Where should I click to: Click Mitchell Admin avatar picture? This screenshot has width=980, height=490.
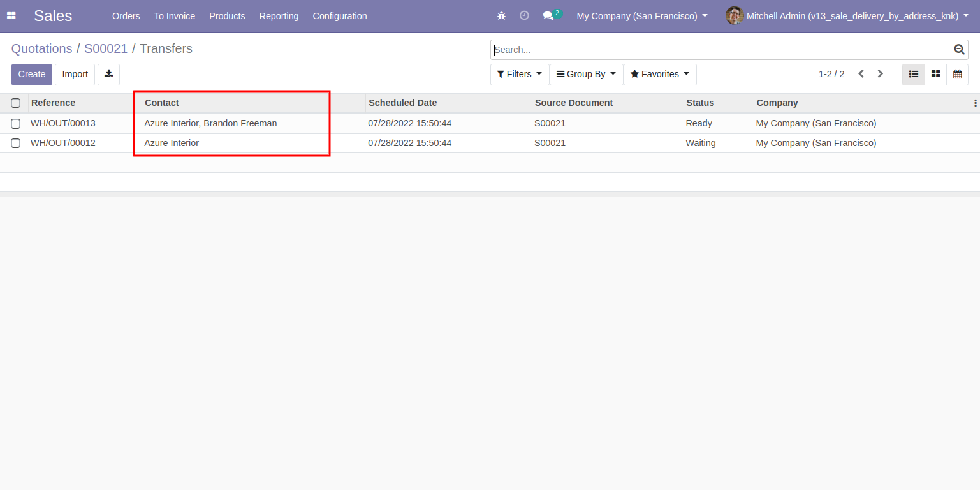[735, 16]
